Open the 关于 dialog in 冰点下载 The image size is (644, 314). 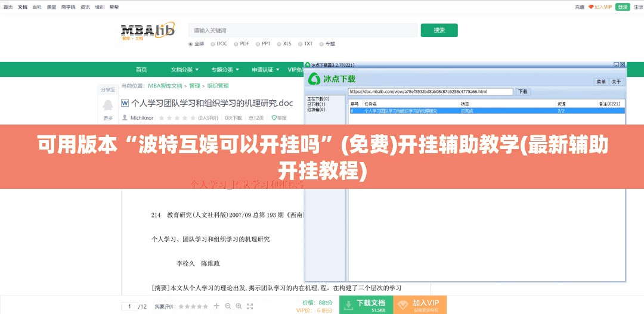point(617,82)
